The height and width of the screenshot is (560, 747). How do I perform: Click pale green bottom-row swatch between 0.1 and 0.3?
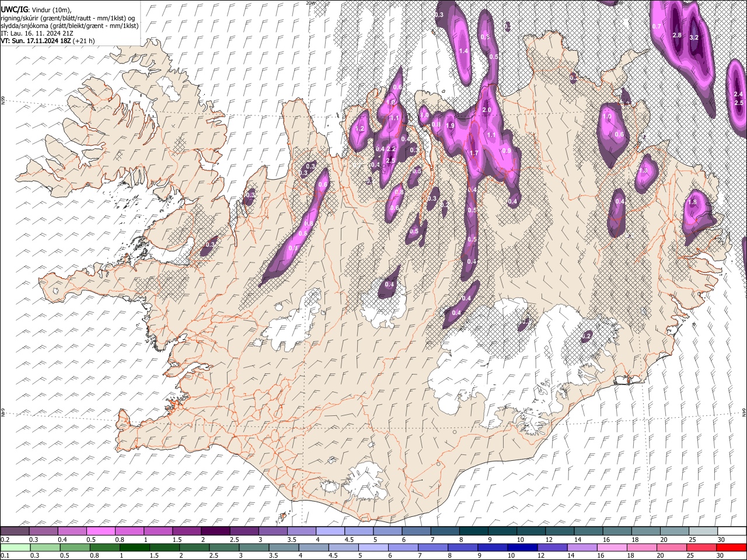15,547
